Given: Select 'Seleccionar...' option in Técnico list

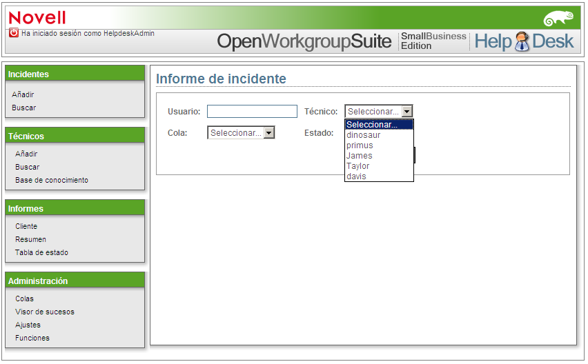Looking at the screenshot, I should [x=379, y=124].
